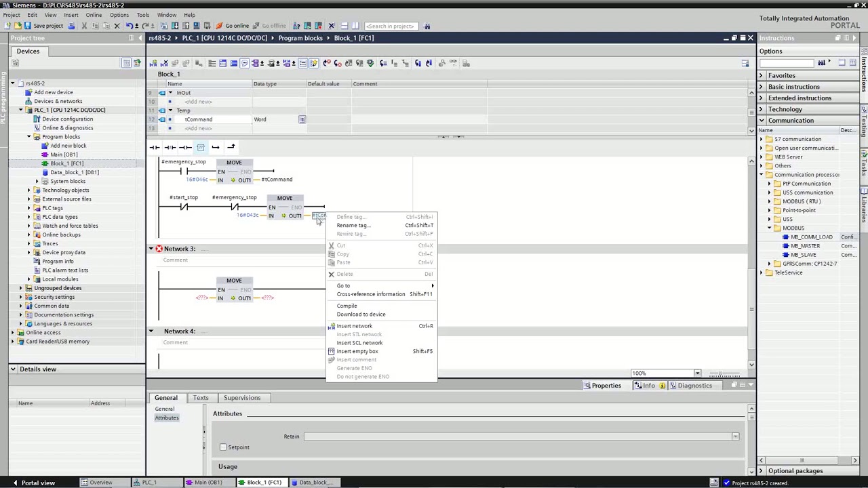The width and height of the screenshot is (868, 488).
Task: Click the Instructions options search icon
Action: coord(822,63)
